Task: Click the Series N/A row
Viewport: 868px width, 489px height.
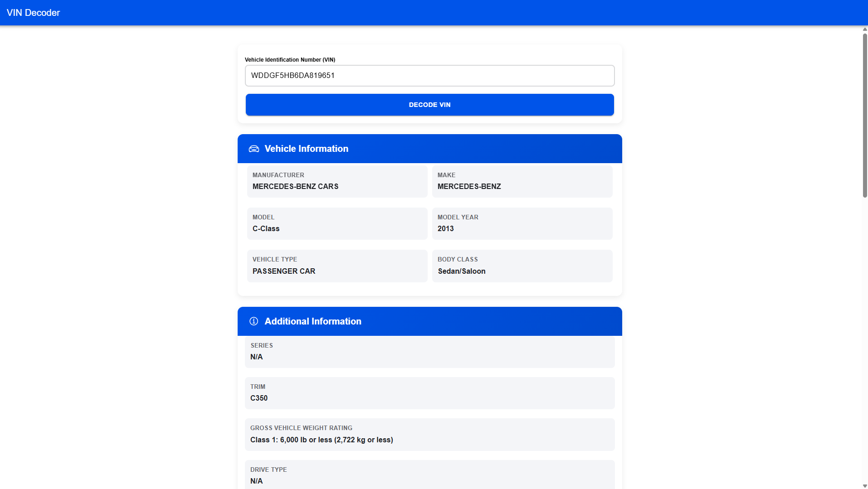Action: (429, 352)
